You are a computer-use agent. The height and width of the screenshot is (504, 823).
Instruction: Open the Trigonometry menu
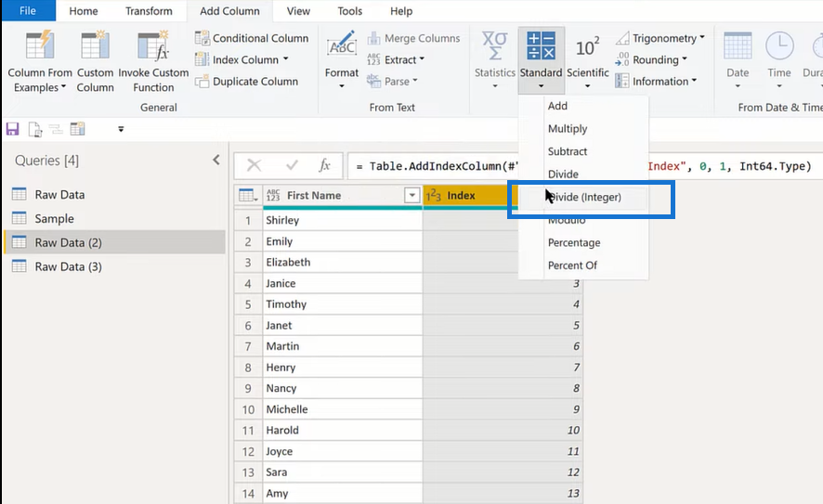[x=660, y=38]
